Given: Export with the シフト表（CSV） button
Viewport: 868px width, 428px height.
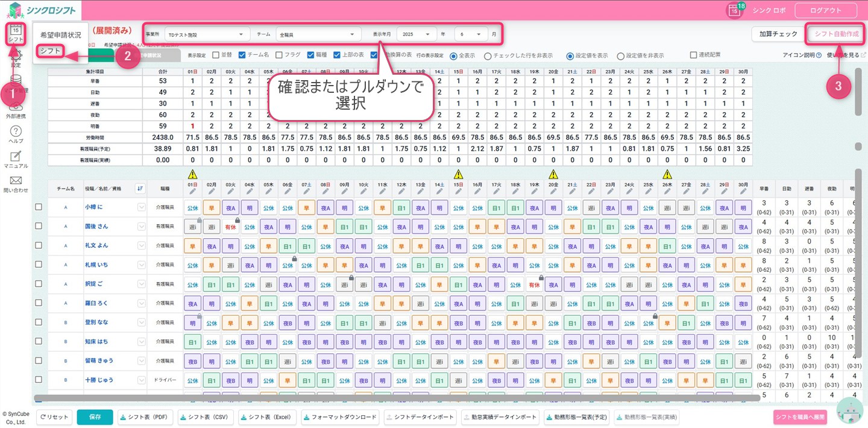Looking at the screenshot, I should tap(206, 417).
